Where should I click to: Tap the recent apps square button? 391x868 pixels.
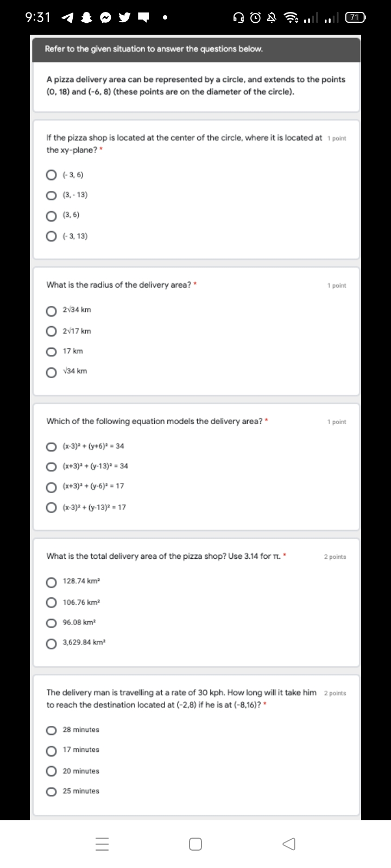[x=195, y=844]
